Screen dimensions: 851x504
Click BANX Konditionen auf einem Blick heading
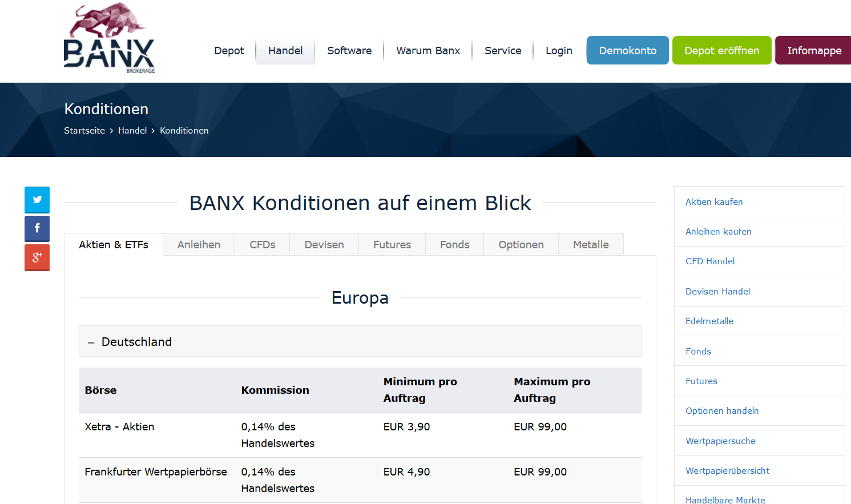pyautogui.click(x=360, y=203)
